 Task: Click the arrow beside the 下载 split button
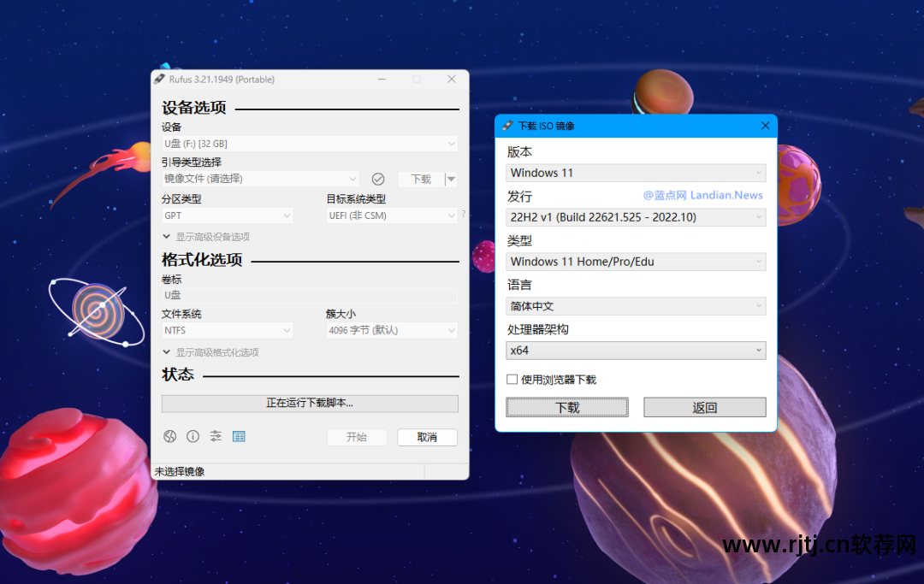coord(451,179)
